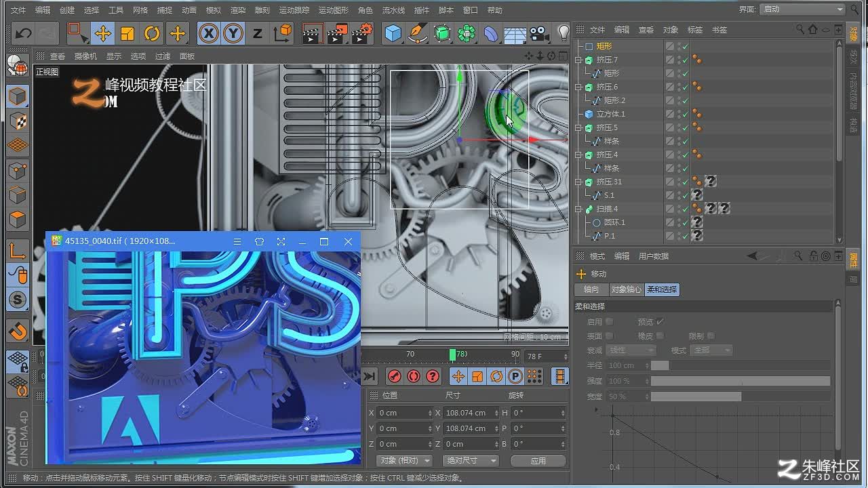Select the Move tool in top toolbar
868x488 pixels.
coord(103,33)
